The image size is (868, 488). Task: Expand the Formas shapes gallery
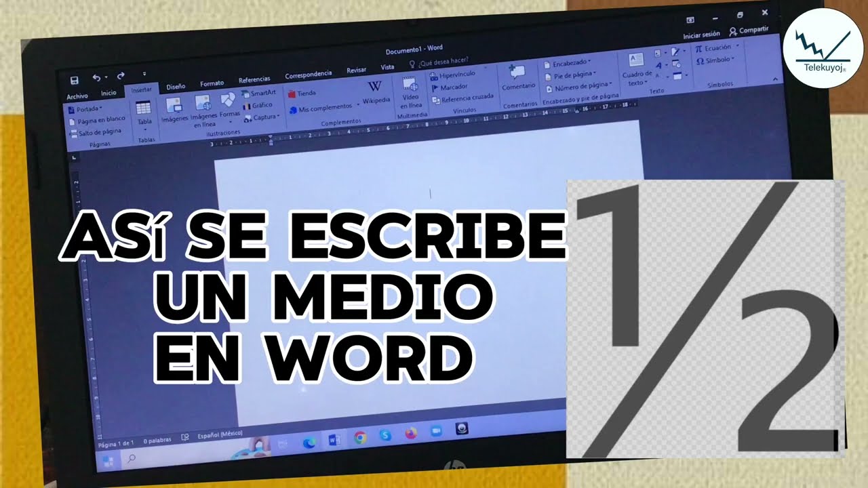tap(230, 107)
